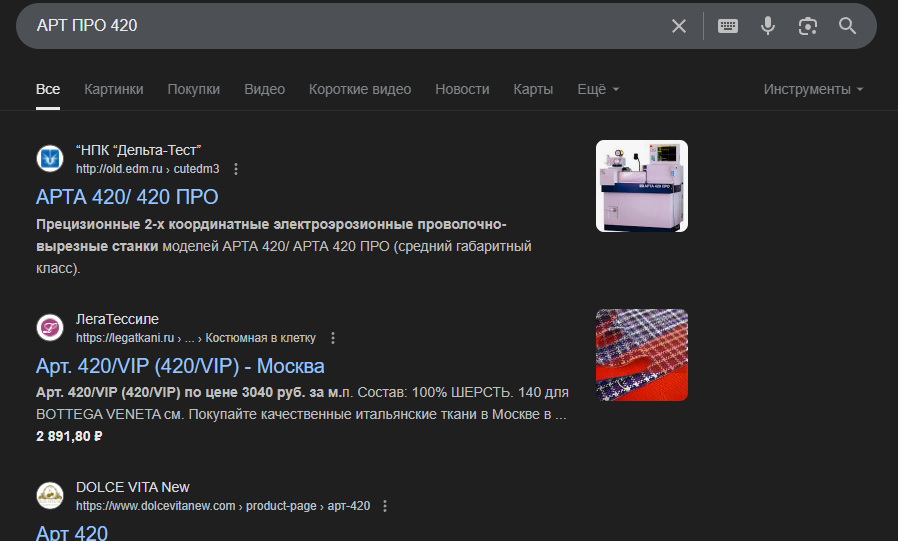This screenshot has height=541, width=898.
Task: Open more options for DOLCE VITA New result
Action: click(x=385, y=506)
